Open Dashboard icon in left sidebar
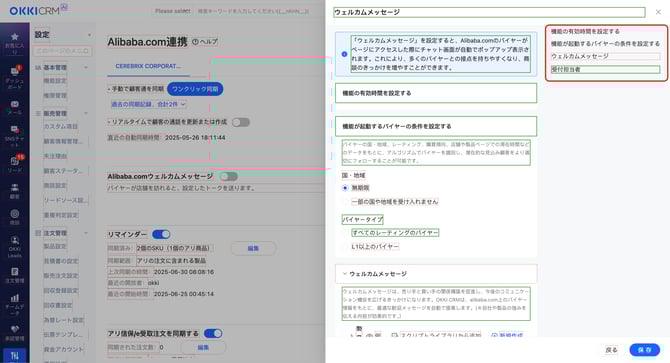 pos(15,71)
